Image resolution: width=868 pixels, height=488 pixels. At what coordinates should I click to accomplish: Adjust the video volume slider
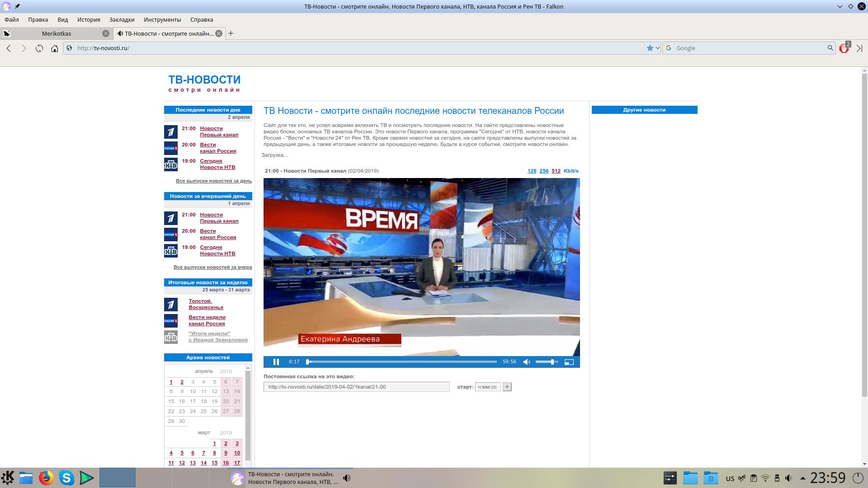[547, 361]
